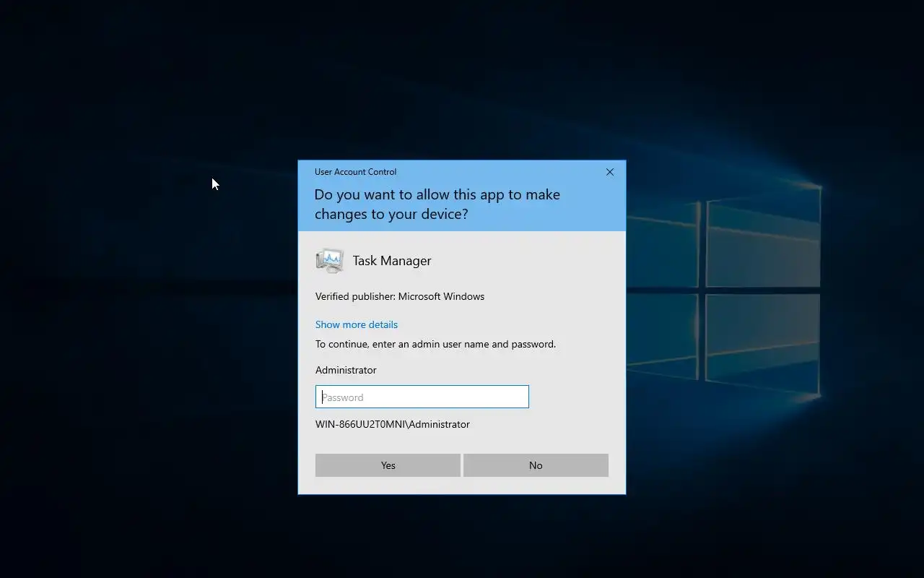Click the Task Manager app icon

(330, 261)
